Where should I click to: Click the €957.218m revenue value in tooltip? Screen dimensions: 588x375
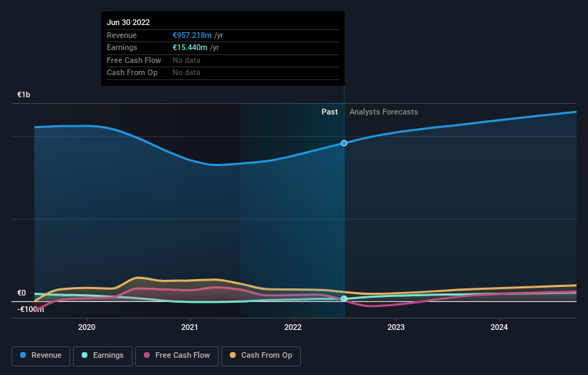[192, 35]
